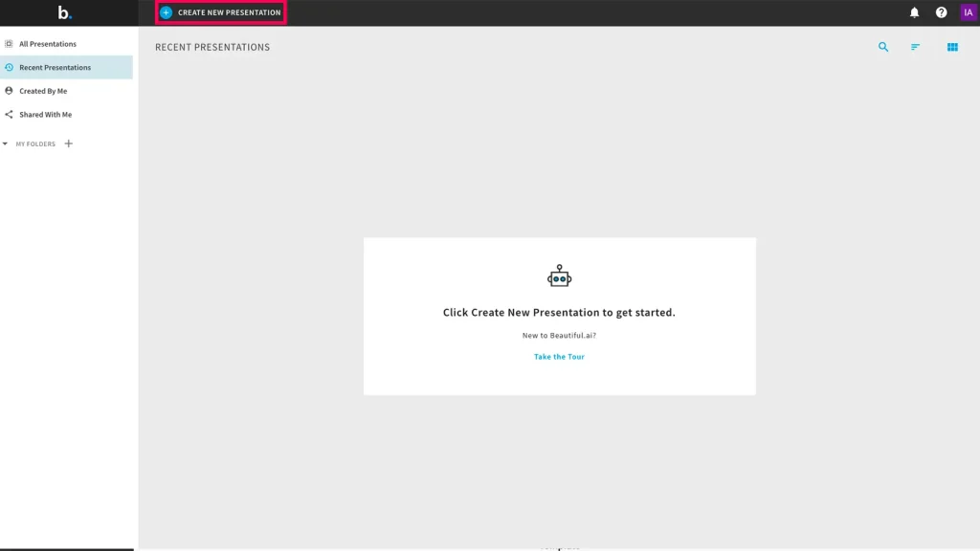Select Recent Presentations in the sidebar
The width and height of the screenshot is (980, 551).
point(55,68)
